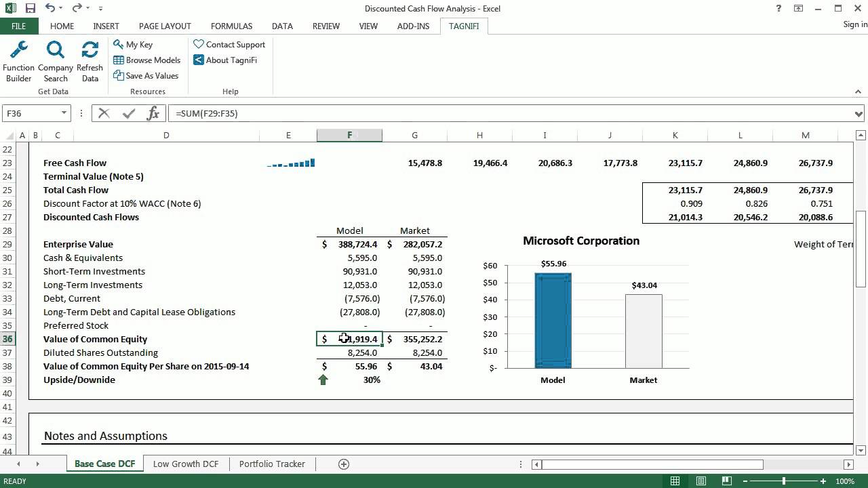
Task: Select white Market bar in chart
Action: tap(644, 331)
